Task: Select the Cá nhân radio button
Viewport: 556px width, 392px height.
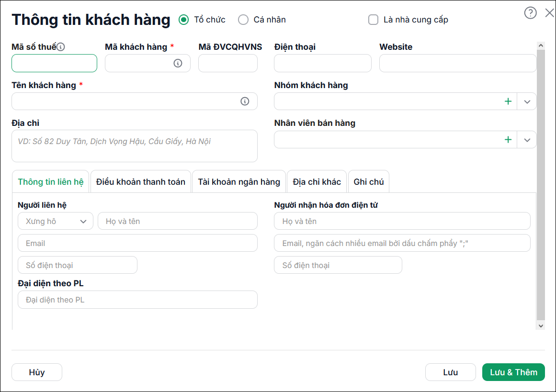Action: pos(243,20)
